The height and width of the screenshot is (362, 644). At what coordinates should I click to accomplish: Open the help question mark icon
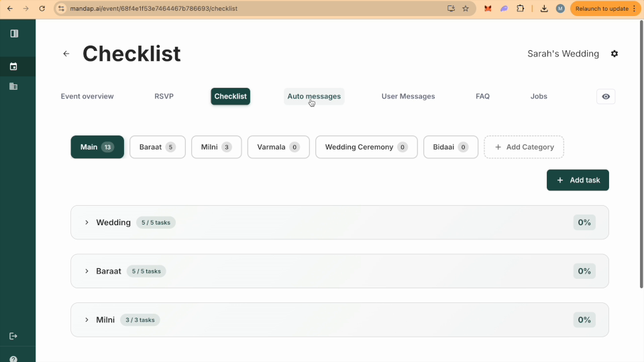coord(13,359)
